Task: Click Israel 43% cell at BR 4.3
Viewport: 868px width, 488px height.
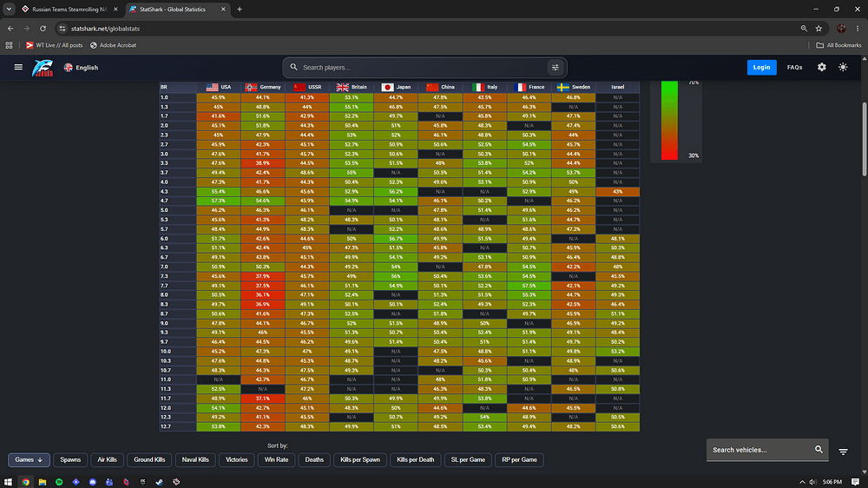Action: point(617,191)
